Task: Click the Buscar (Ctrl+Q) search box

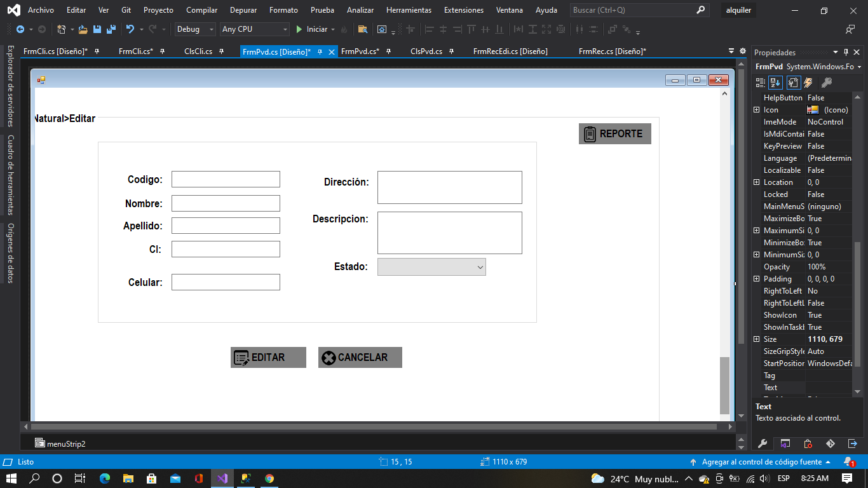Action: (639, 10)
